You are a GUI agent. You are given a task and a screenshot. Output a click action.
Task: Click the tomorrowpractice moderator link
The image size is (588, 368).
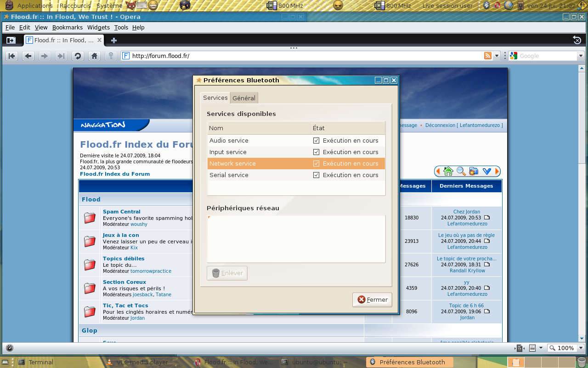[151, 271]
